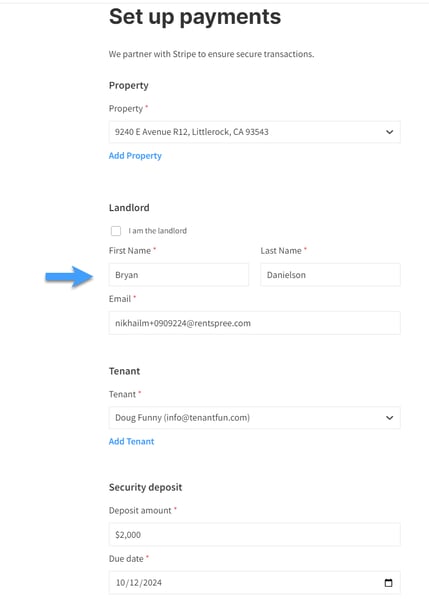Click into the landlord Email input field
The image size is (429, 599).
click(255, 323)
